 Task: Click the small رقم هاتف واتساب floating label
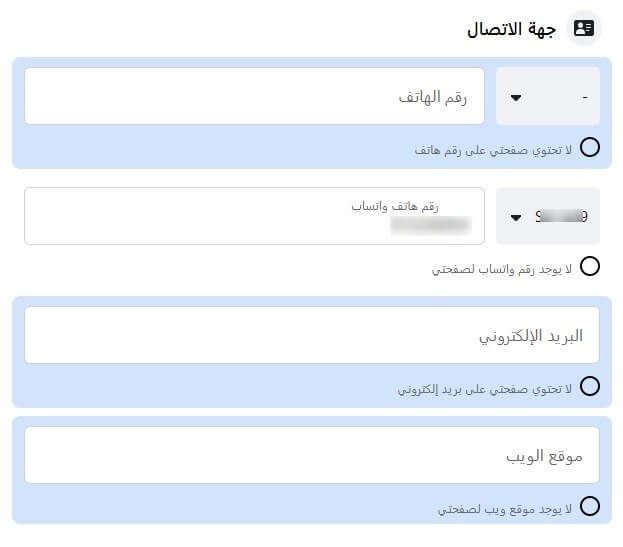(395, 206)
